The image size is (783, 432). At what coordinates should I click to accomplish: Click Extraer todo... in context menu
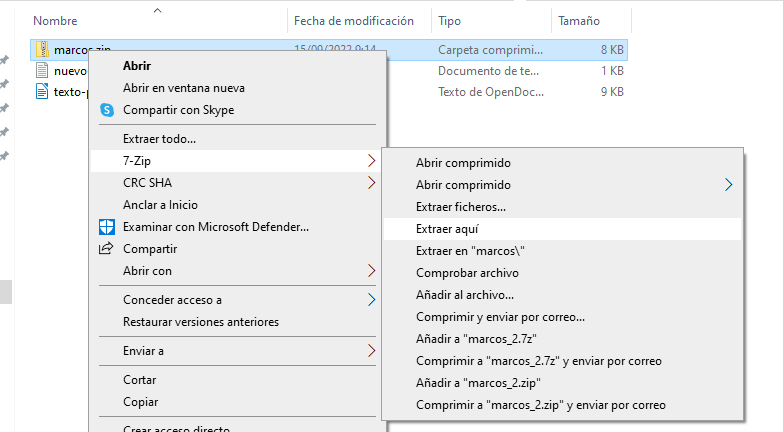click(159, 139)
